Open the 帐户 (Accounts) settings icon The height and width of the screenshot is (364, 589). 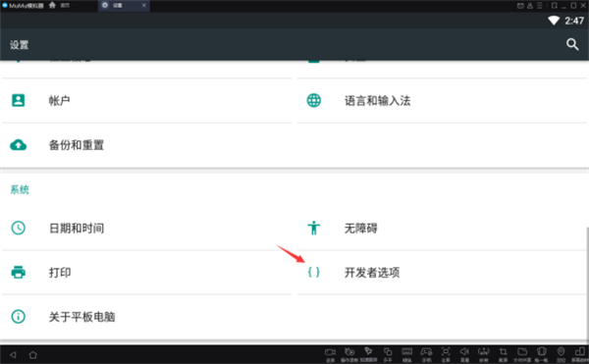click(18, 101)
